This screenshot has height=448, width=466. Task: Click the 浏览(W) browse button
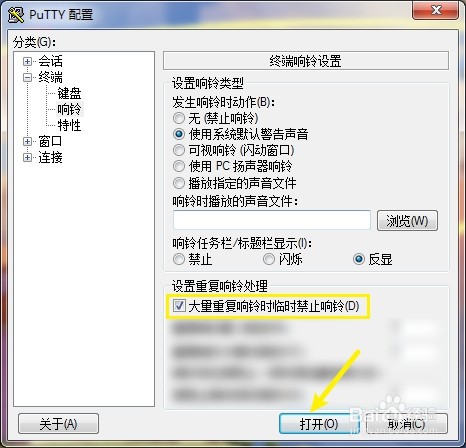[407, 220]
